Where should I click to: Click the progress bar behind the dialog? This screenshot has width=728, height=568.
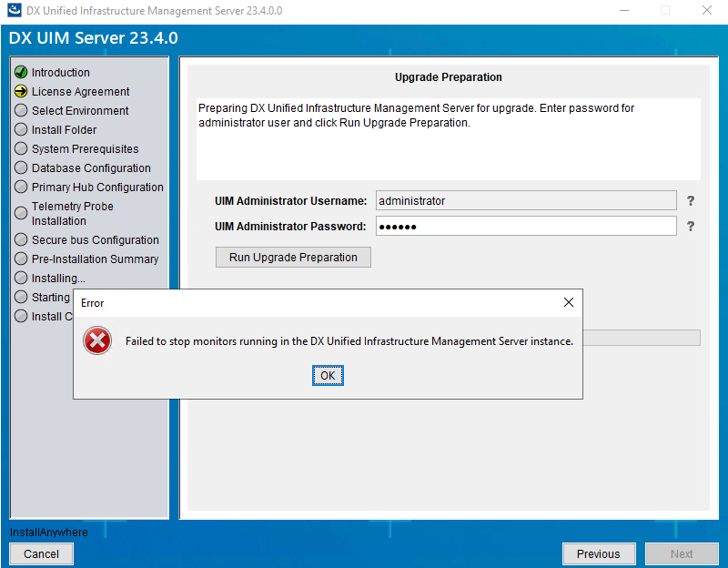(x=642, y=338)
